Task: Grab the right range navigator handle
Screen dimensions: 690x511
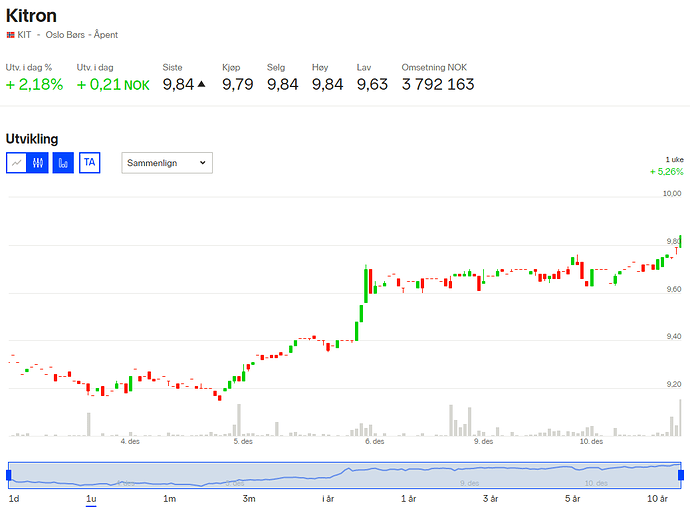Action: click(x=681, y=475)
